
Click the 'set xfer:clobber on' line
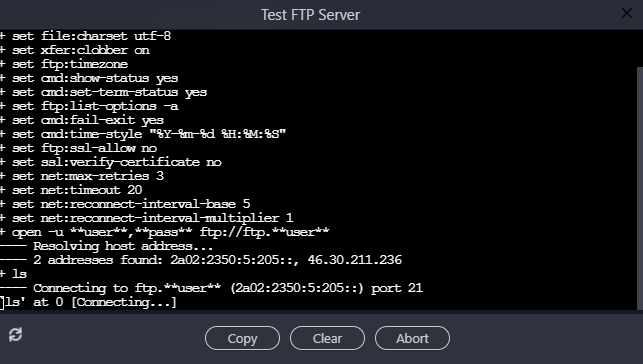[x=75, y=50]
